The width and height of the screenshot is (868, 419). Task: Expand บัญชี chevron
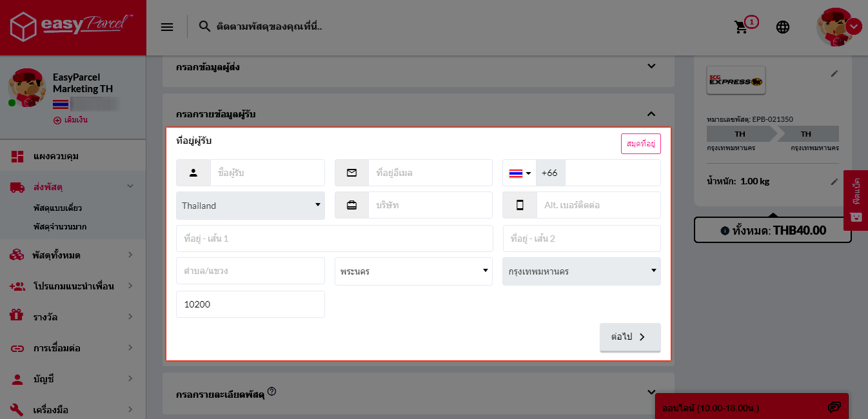[x=130, y=378]
